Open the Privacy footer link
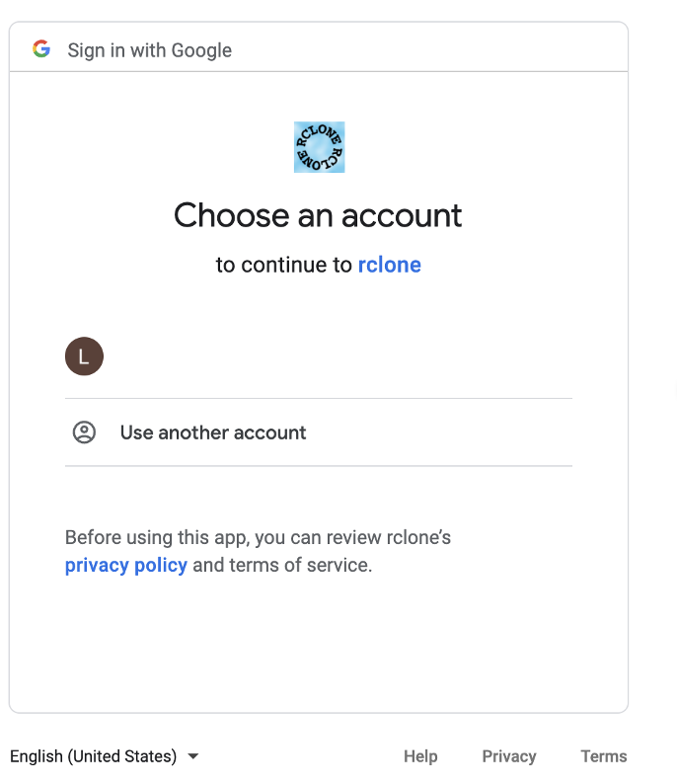 [x=508, y=756]
